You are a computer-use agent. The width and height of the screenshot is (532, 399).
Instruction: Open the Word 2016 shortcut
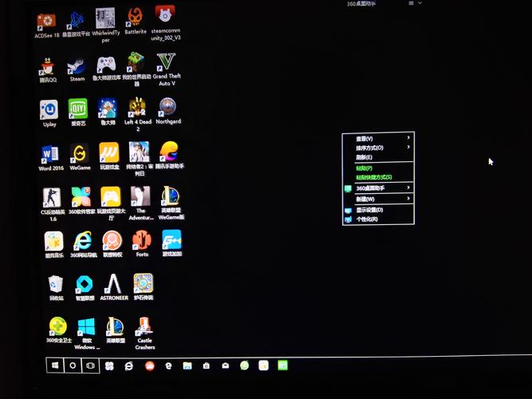50,158
